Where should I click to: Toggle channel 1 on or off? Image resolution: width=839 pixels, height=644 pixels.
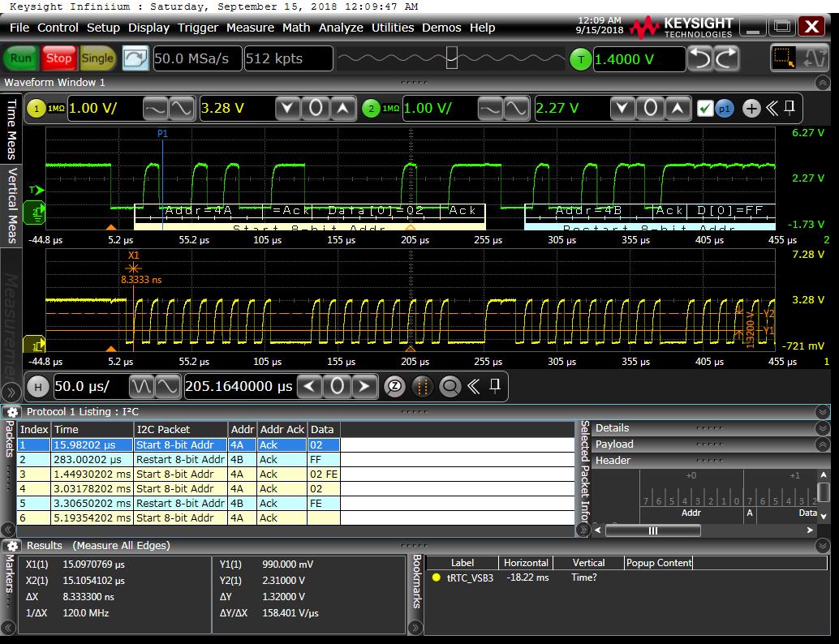[37, 109]
